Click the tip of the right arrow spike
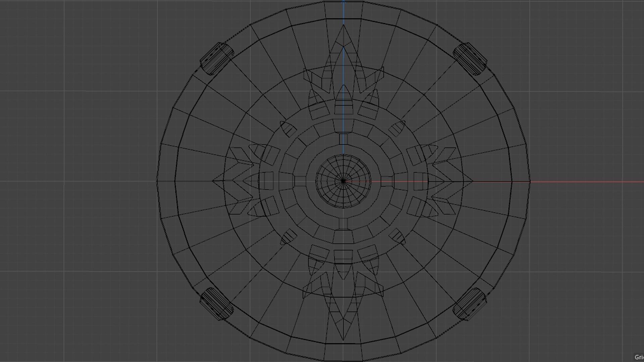This screenshot has width=644, height=362. 472,181
